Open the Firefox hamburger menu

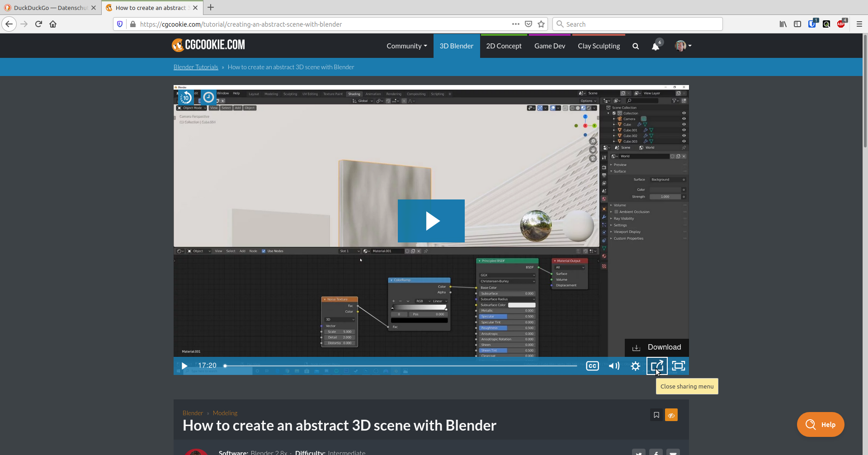(x=859, y=24)
